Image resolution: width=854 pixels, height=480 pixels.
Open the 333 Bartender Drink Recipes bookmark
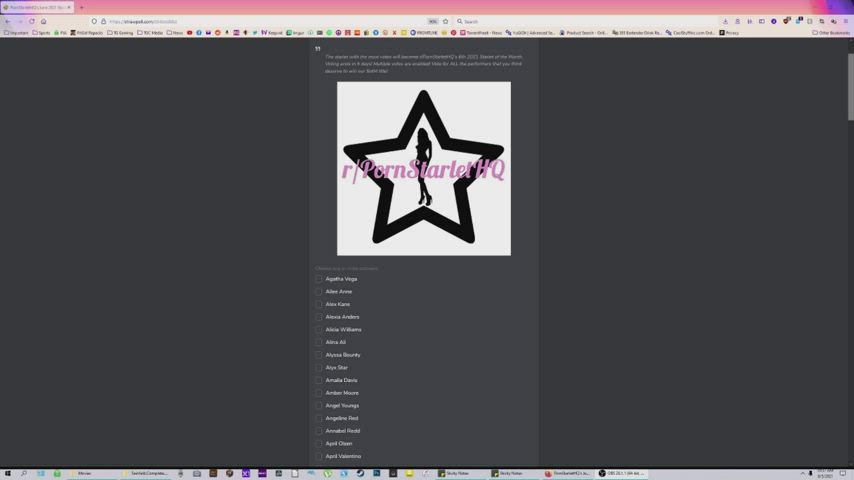click(637, 33)
